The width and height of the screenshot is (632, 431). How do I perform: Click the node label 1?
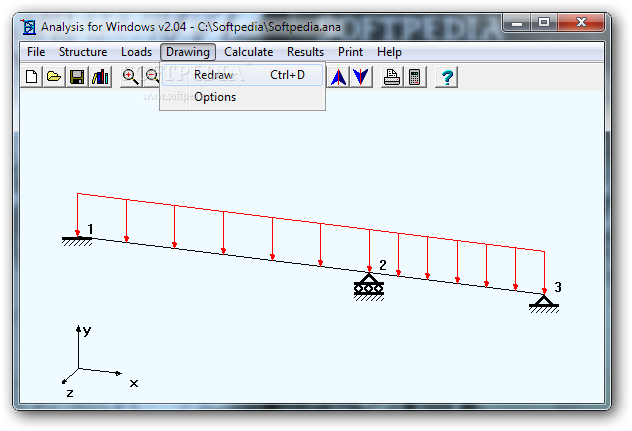(x=90, y=229)
